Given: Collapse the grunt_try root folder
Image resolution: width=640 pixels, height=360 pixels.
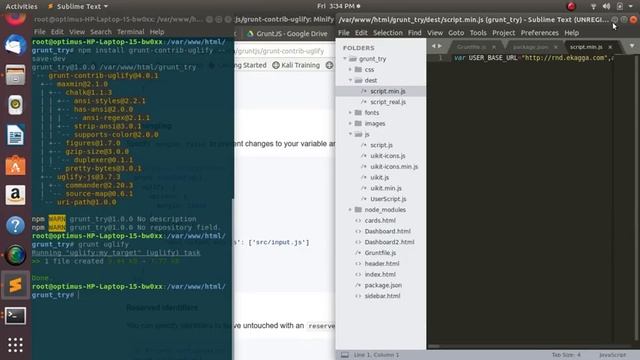Looking at the screenshot, I should point(345,59).
